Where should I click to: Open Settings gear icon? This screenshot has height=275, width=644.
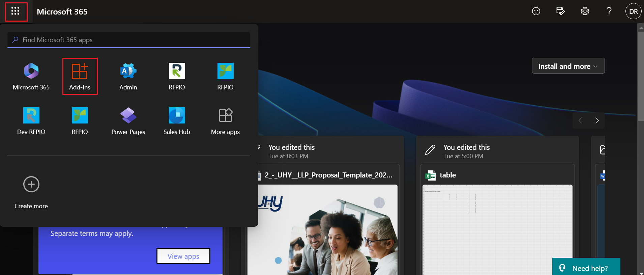point(585,11)
